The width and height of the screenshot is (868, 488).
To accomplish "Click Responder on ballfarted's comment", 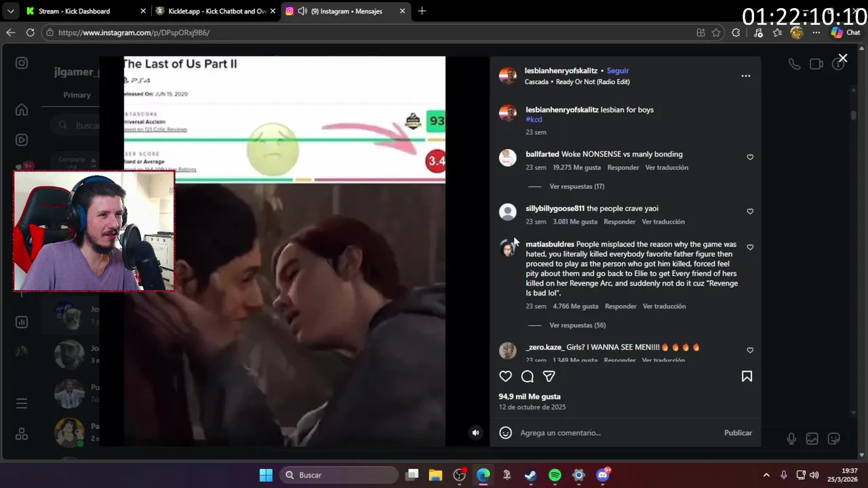I will pyautogui.click(x=623, y=167).
